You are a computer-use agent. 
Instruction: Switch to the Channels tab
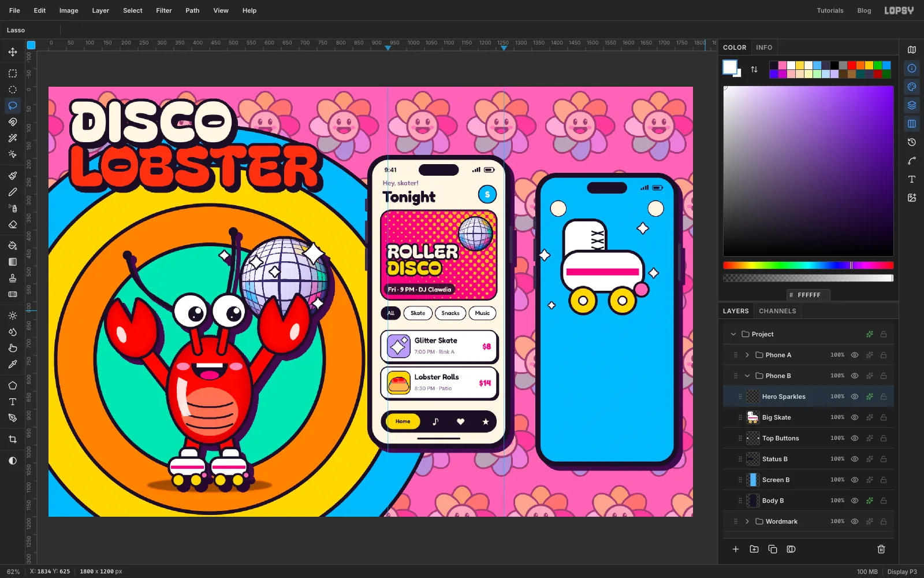point(777,311)
